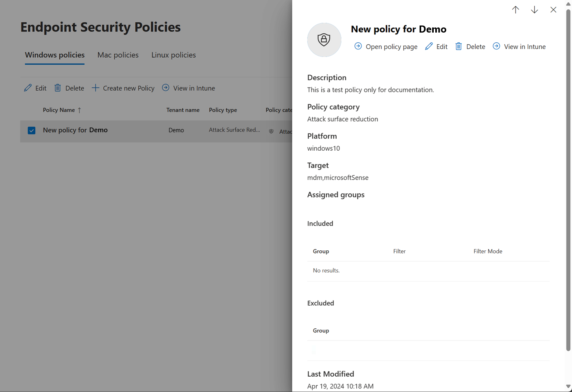Click View in Intune in details panel
The image size is (572, 392).
[519, 46]
